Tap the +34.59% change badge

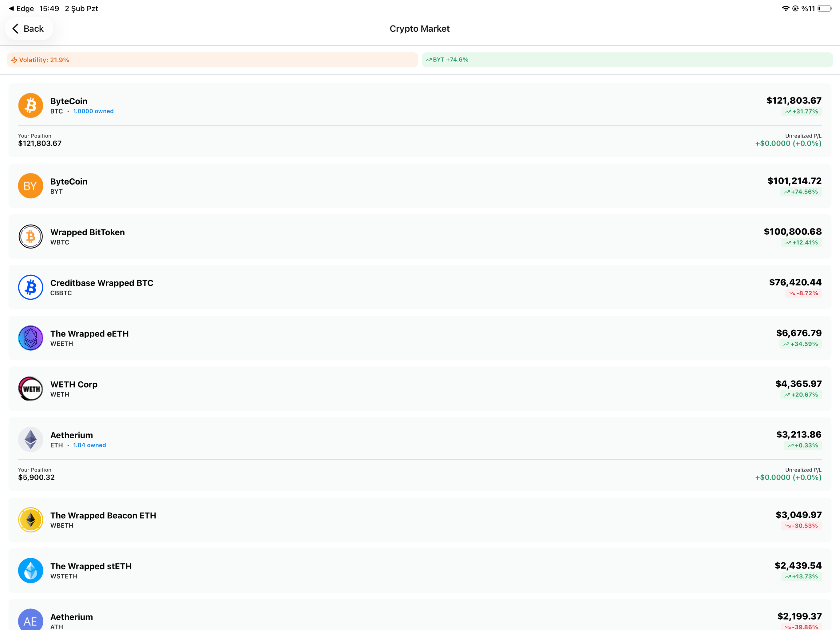click(801, 344)
